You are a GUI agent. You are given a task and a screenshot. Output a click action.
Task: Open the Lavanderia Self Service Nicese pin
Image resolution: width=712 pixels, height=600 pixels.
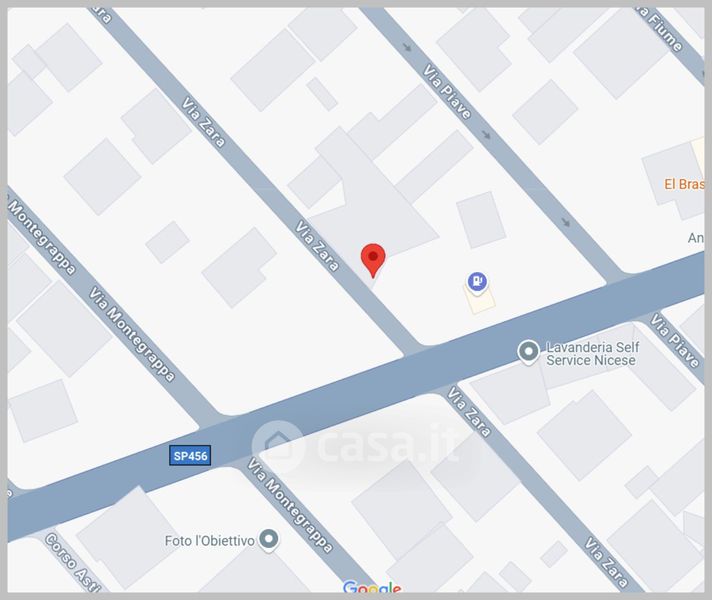pos(529,352)
